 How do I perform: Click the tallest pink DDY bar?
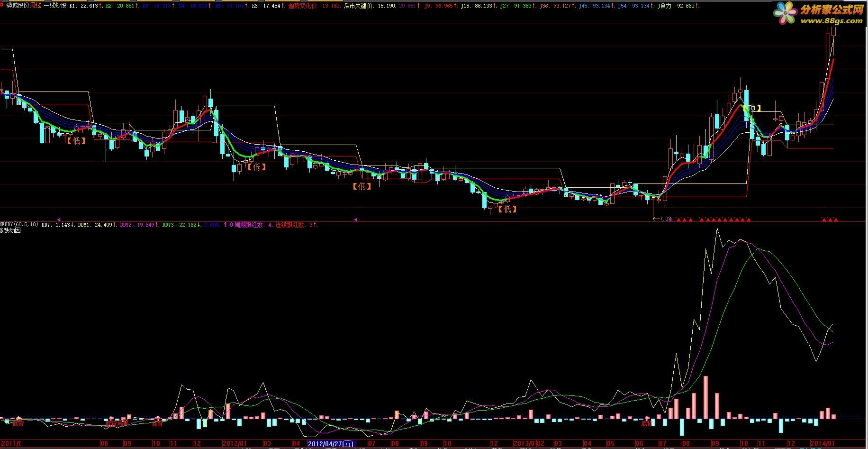click(x=705, y=397)
